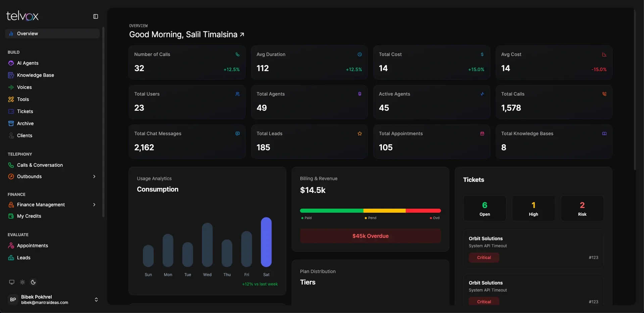Open the arrow link beside Salil Timalsina
This screenshot has width=644, height=313.
(242, 35)
